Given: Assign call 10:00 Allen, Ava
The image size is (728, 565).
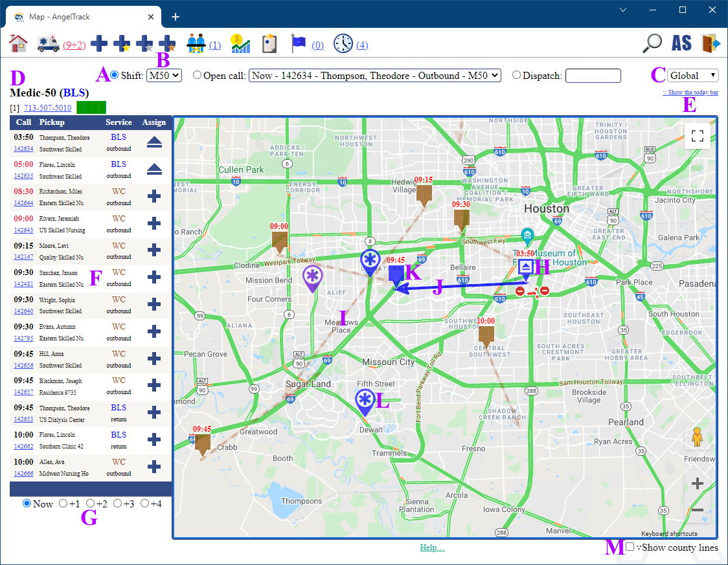Looking at the screenshot, I should pyautogui.click(x=154, y=467).
